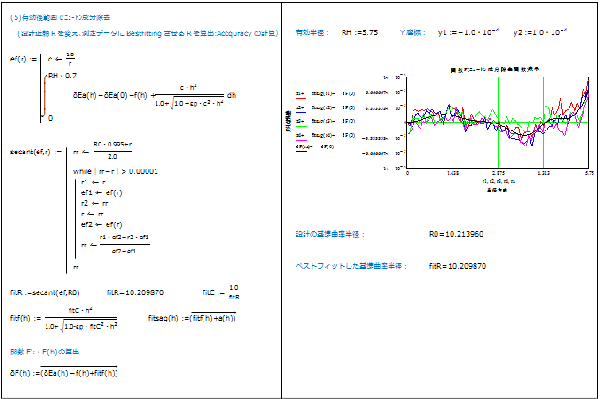This screenshot has width=600, height=399.
Task: Click inside the graph plot area
Action: (x=497, y=122)
